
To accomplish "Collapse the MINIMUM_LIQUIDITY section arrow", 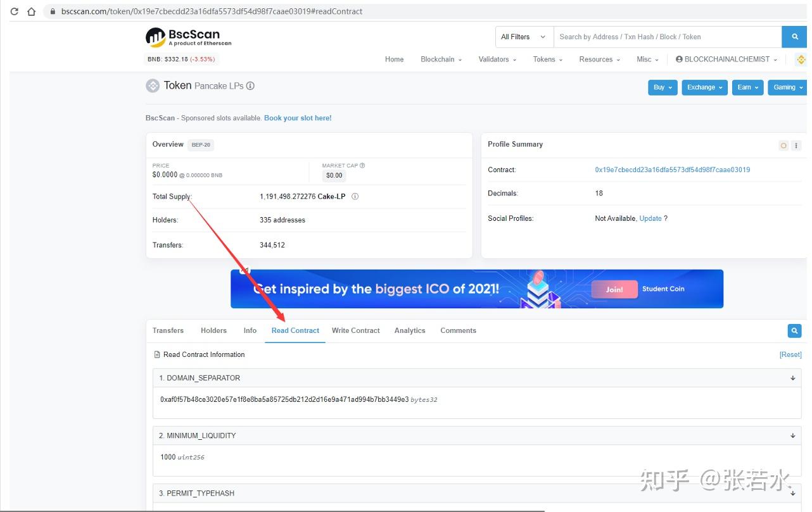I will click(x=792, y=435).
